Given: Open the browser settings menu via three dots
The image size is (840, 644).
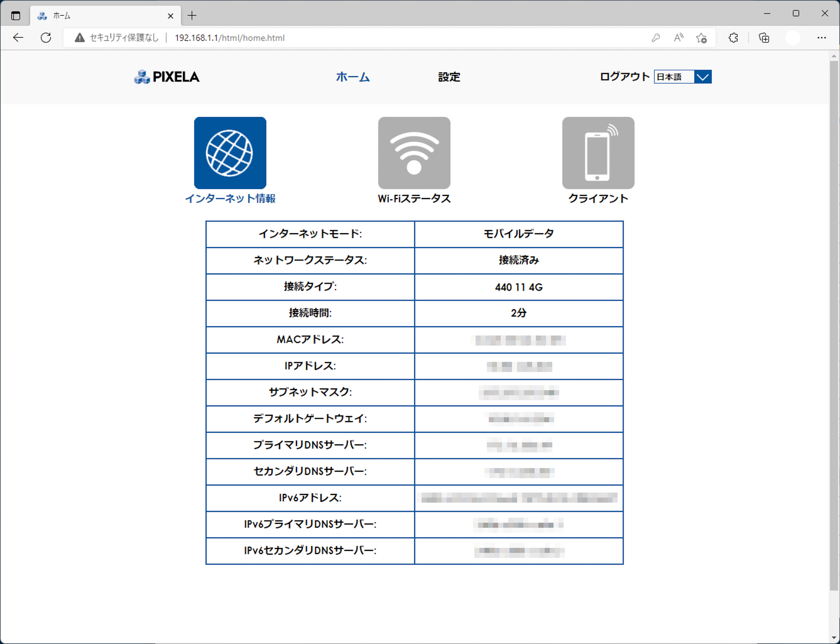Looking at the screenshot, I should click(822, 38).
